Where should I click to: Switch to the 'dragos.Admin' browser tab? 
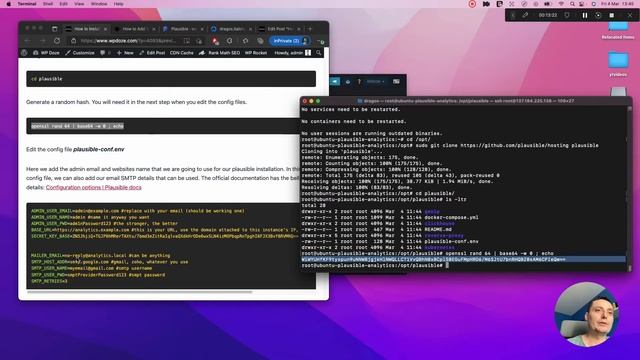(x=231, y=29)
